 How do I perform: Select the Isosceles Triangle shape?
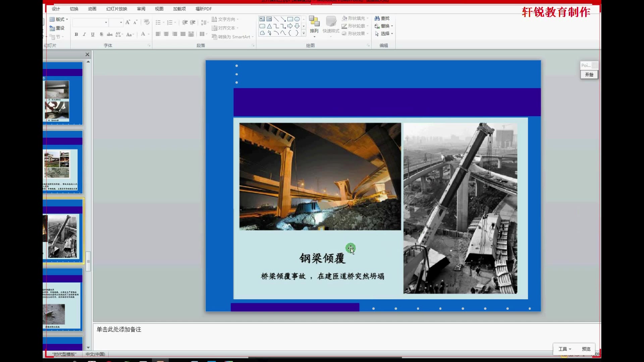pos(269,26)
